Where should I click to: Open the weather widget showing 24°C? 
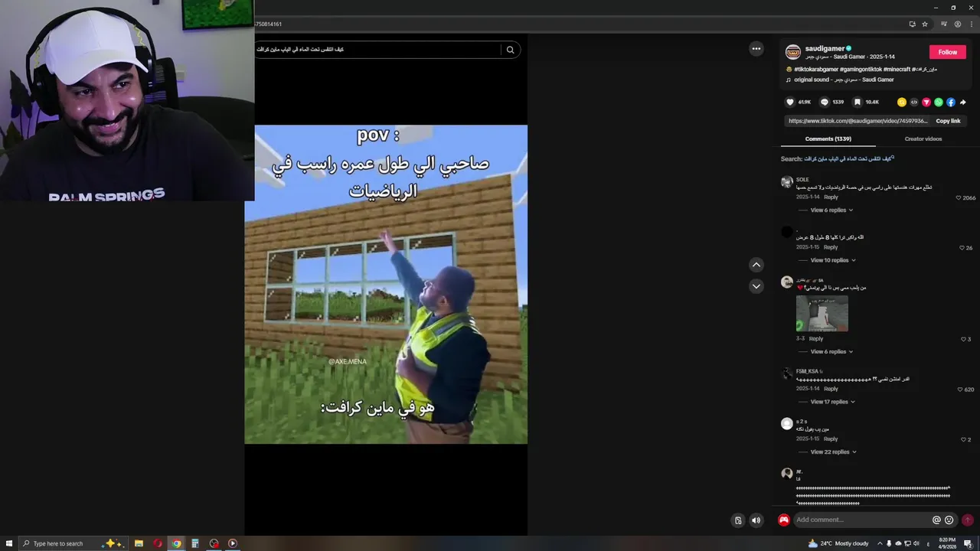click(838, 543)
